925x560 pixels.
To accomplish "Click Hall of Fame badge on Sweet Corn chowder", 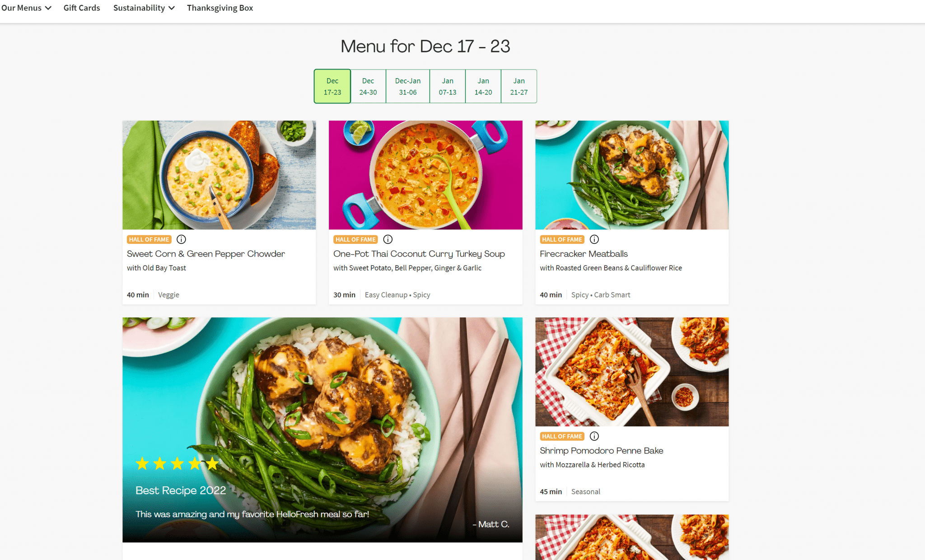I will point(149,239).
